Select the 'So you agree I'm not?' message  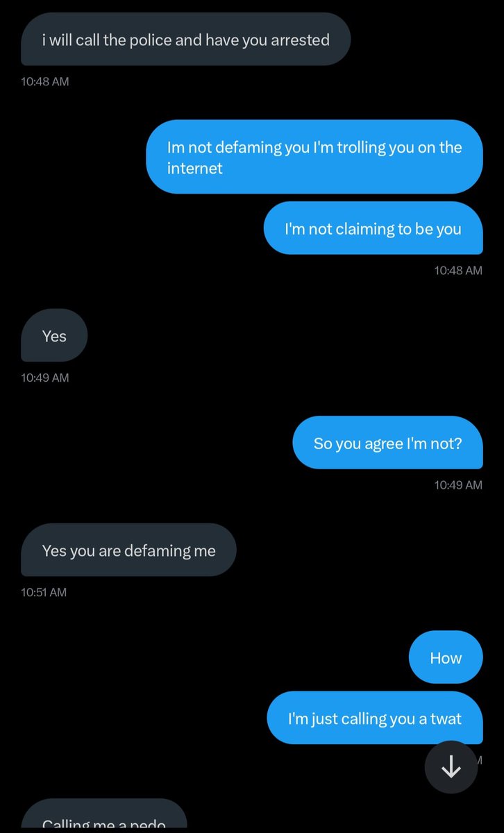[x=387, y=443]
